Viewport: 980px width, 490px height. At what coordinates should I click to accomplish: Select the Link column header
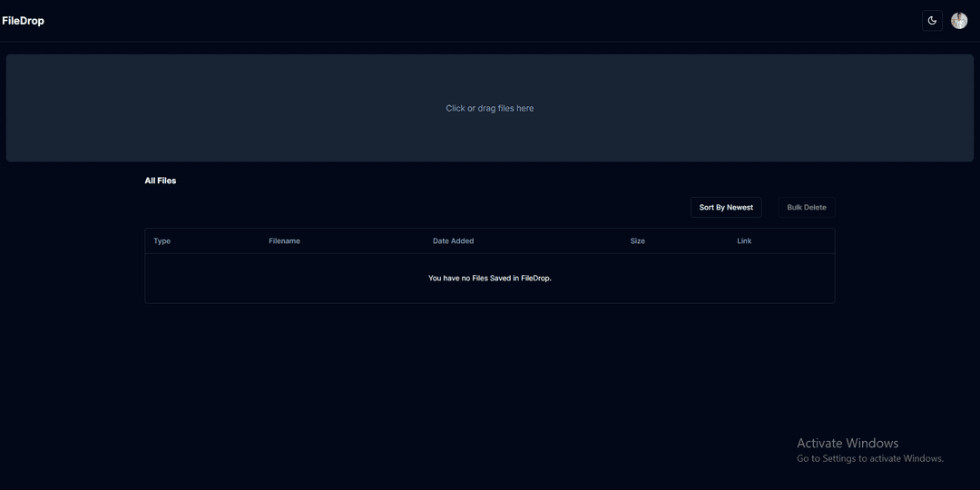click(744, 241)
